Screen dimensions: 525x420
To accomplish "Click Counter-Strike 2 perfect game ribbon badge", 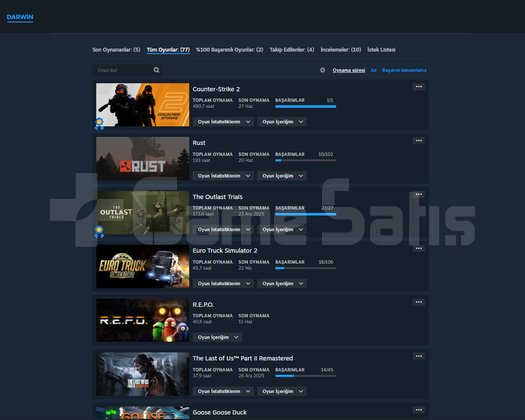I will pos(99,124).
